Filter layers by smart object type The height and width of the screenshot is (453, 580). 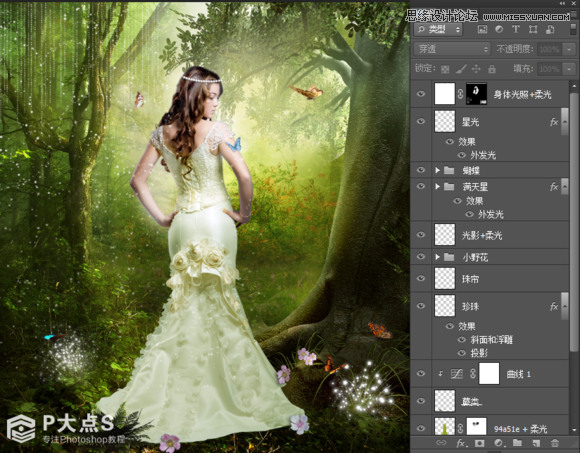[550, 30]
